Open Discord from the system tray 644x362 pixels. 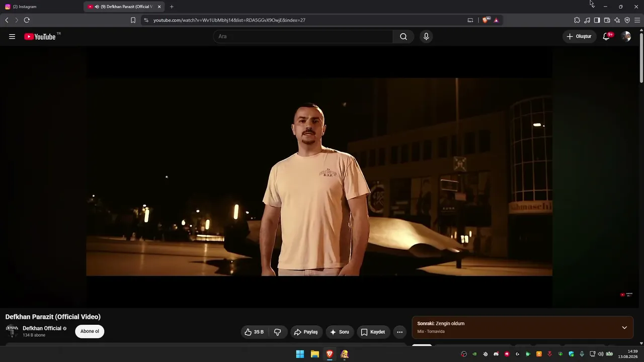pyautogui.click(x=496, y=354)
